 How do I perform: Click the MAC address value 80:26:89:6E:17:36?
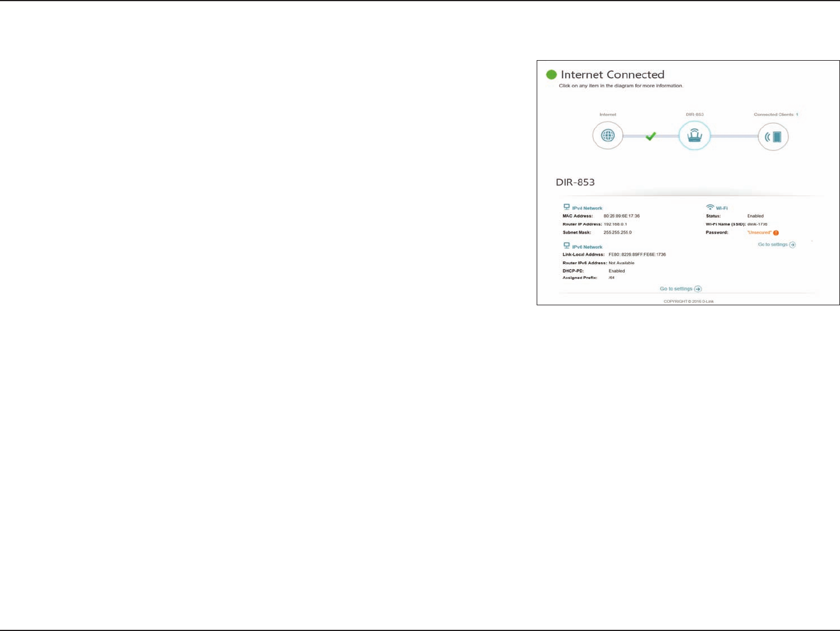[x=621, y=216]
